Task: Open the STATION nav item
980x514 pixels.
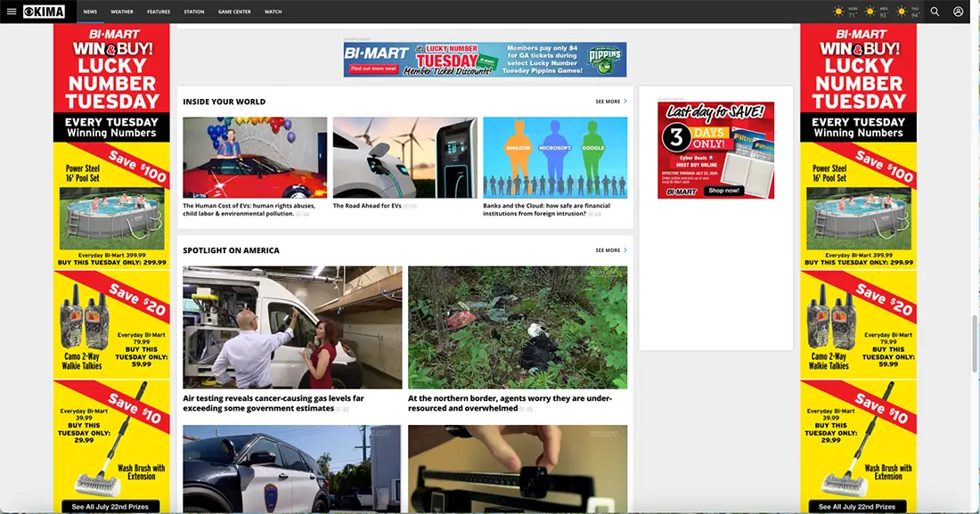Action: click(193, 12)
